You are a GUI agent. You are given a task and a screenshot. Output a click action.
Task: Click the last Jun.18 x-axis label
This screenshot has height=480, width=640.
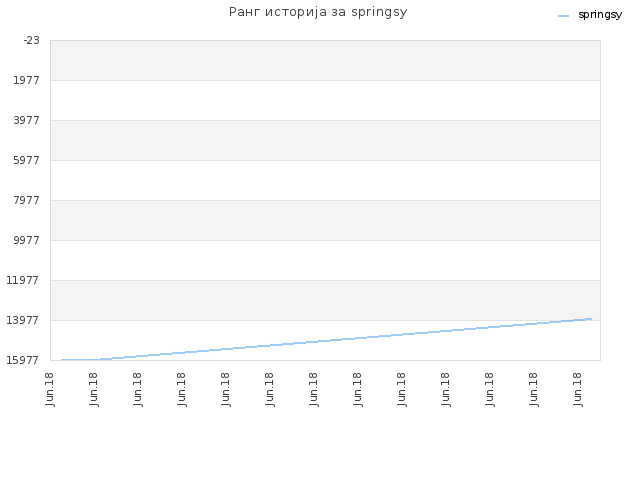tap(578, 389)
